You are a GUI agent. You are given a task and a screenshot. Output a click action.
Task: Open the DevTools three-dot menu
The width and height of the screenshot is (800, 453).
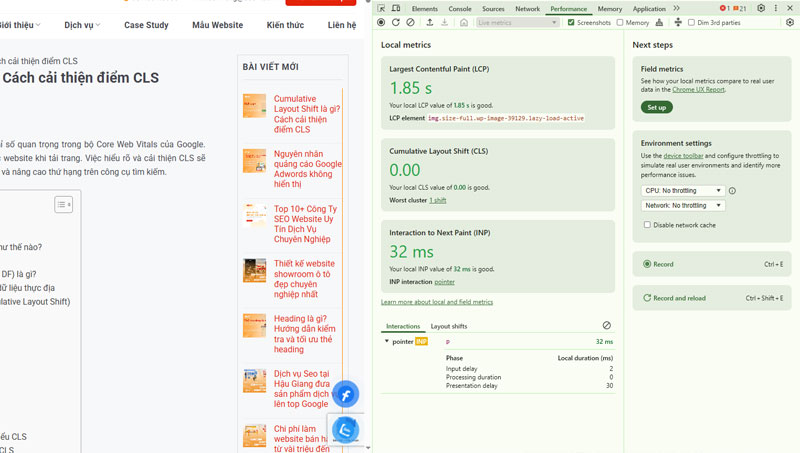point(776,8)
